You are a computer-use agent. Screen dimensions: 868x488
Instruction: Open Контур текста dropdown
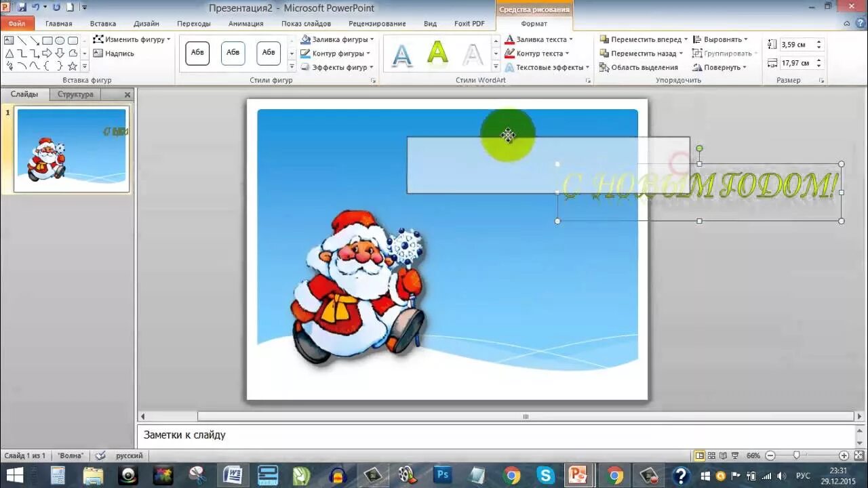[x=537, y=54]
